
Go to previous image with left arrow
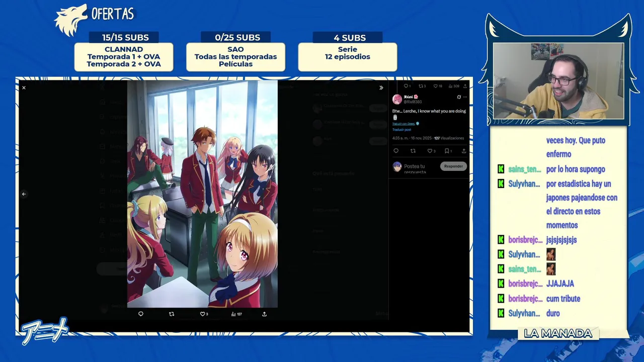click(x=24, y=194)
